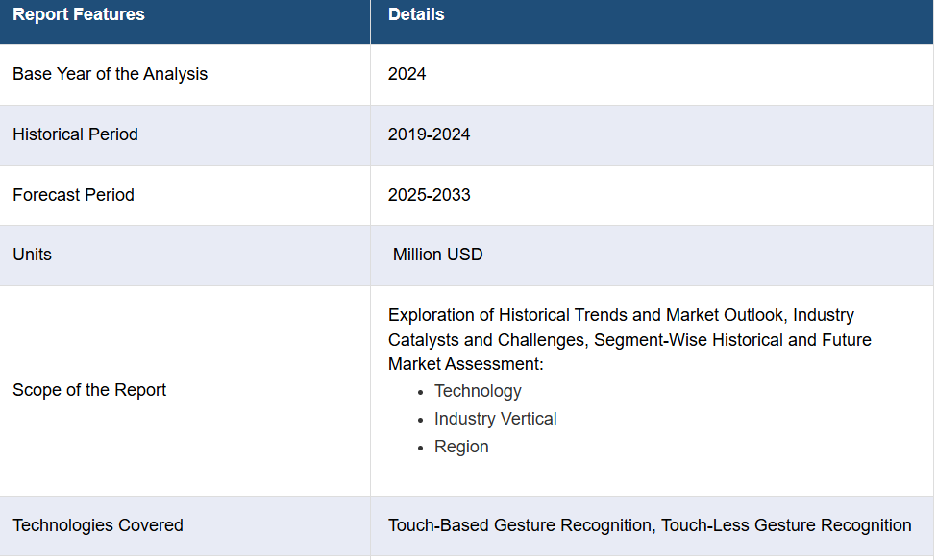
Task: Click the Technology bullet item
Action: [478, 391]
